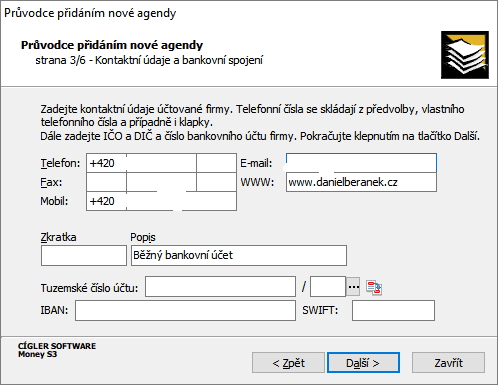Focus the Mobil prefix field with +420

pos(106,201)
